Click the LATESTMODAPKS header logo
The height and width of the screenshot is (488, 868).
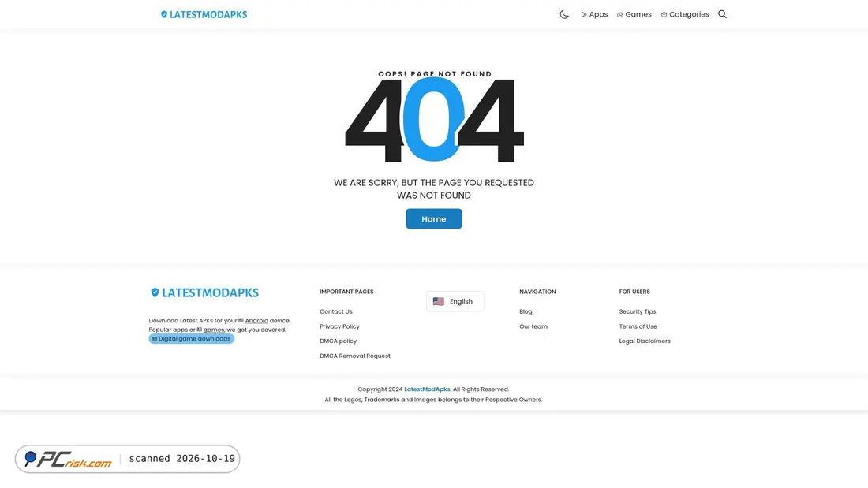pos(204,14)
